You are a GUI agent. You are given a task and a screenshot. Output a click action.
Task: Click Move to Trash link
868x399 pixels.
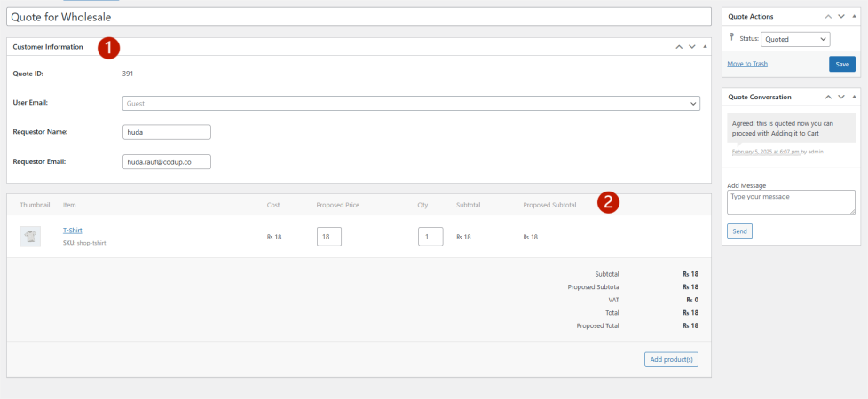coord(747,64)
